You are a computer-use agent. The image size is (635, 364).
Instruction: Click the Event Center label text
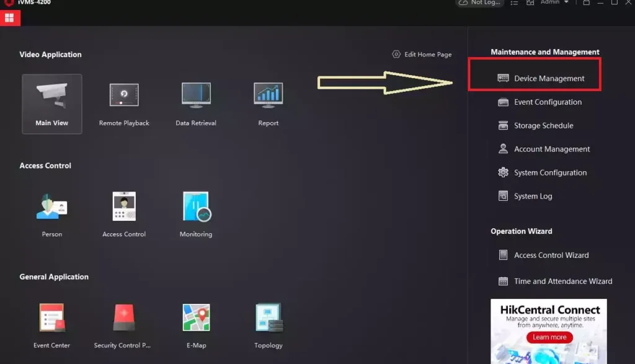click(x=52, y=345)
